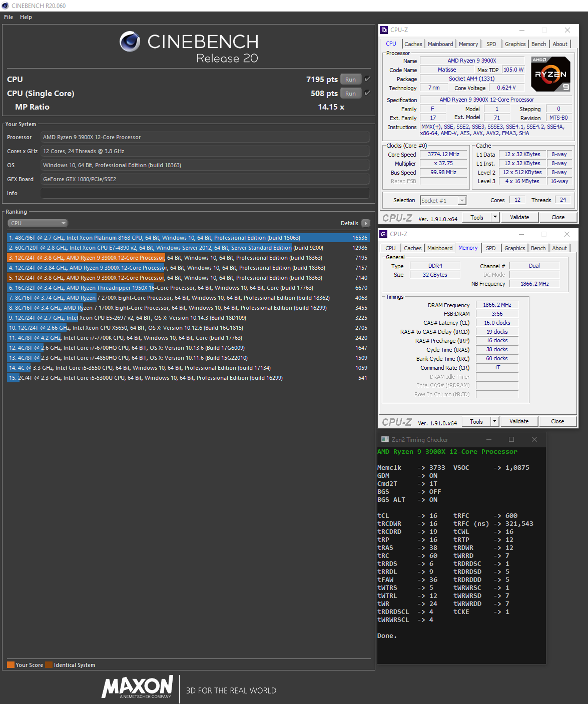Switch to Mainboard tab in upper CPU-Z
The width and height of the screenshot is (588, 704).
pos(440,44)
